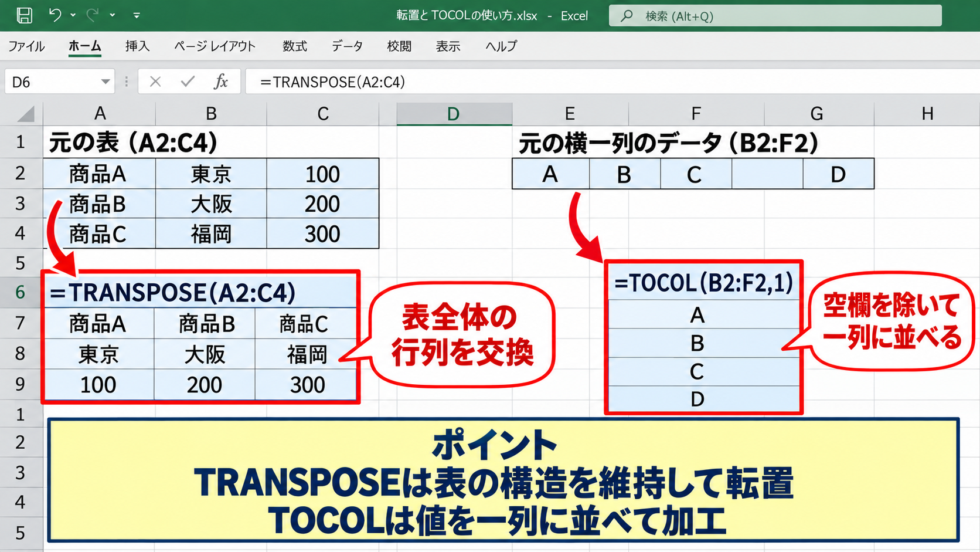Select column H header

927,114
